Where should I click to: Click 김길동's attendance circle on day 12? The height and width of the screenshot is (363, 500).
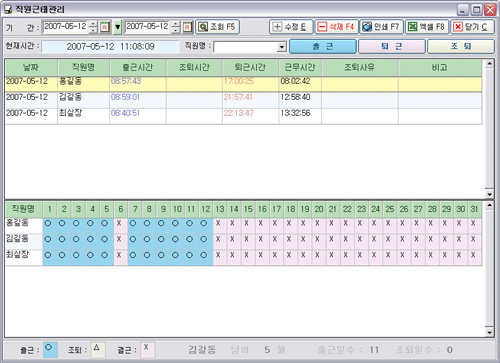tap(204, 239)
